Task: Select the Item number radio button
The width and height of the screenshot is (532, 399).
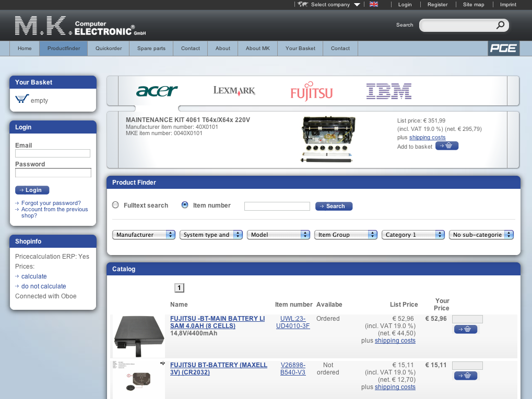Action: tap(185, 204)
